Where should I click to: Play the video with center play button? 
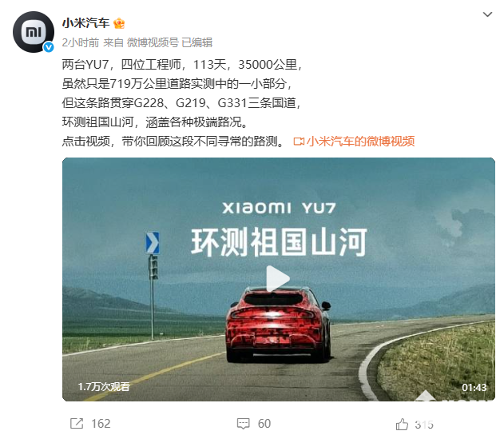tap(278, 279)
